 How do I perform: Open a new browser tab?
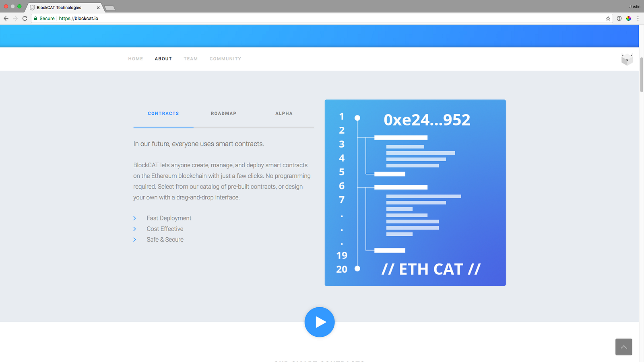point(109,8)
